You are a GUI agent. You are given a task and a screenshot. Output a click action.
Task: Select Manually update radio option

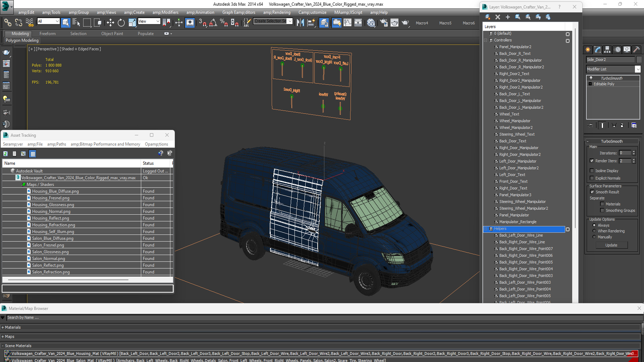(x=594, y=237)
